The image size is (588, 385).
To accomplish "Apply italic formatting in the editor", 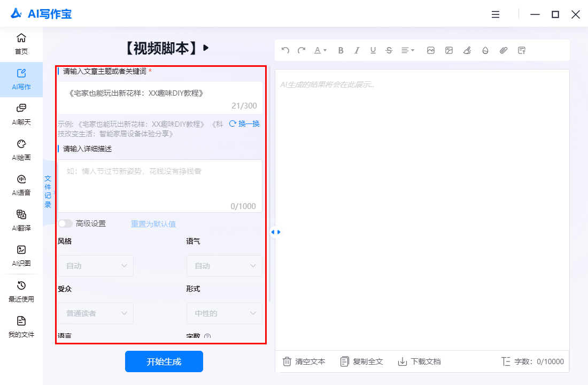I will (357, 50).
